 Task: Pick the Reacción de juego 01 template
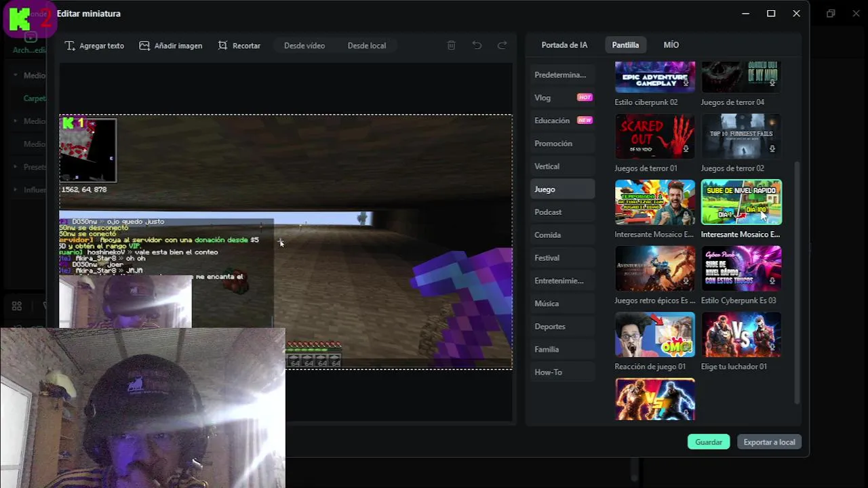(654, 334)
